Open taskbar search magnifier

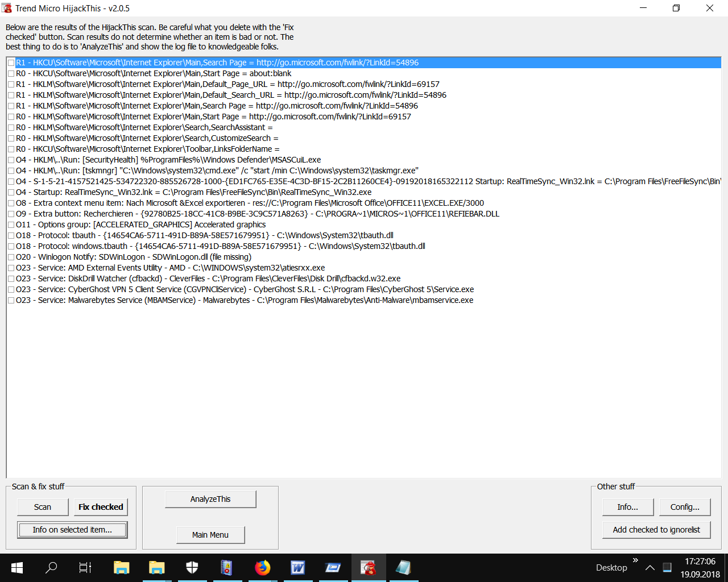51,567
